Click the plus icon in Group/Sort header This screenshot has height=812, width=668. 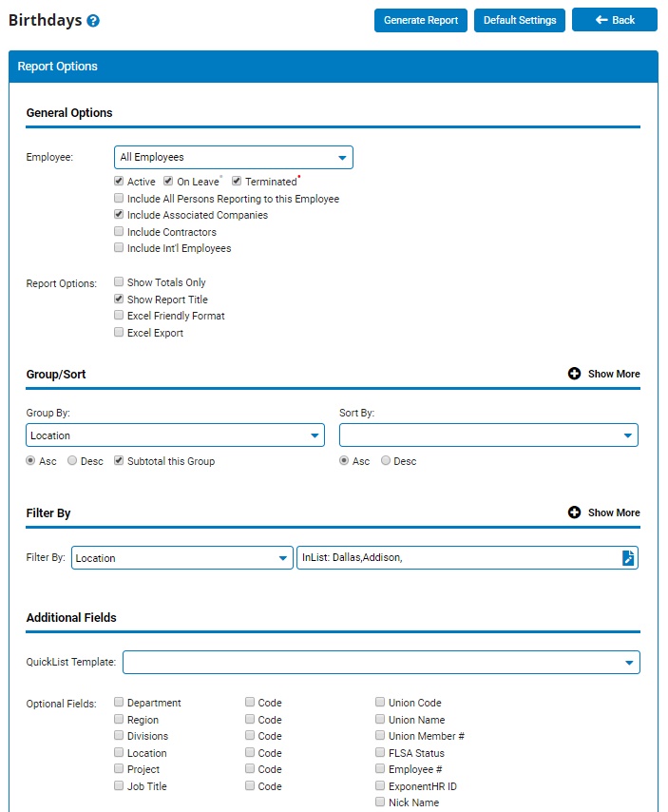point(574,374)
